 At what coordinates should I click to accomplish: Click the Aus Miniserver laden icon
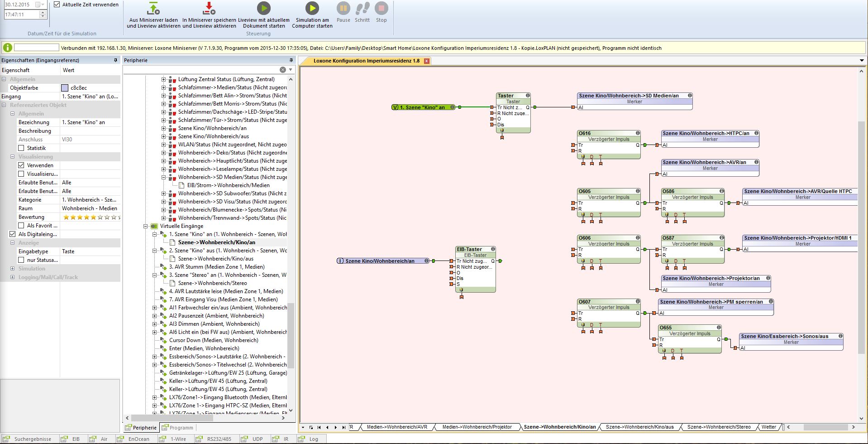[x=153, y=9]
